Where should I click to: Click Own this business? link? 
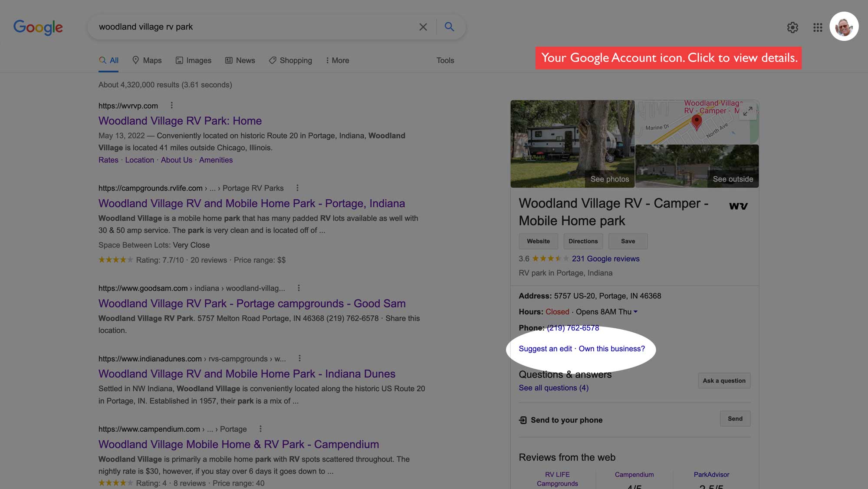click(612, 349)
